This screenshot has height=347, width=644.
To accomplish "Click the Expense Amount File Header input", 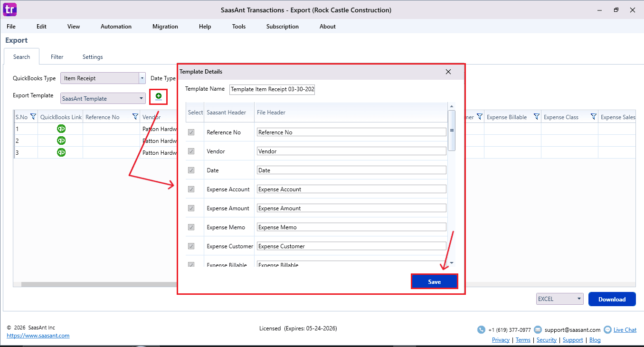I will point(351,208).
